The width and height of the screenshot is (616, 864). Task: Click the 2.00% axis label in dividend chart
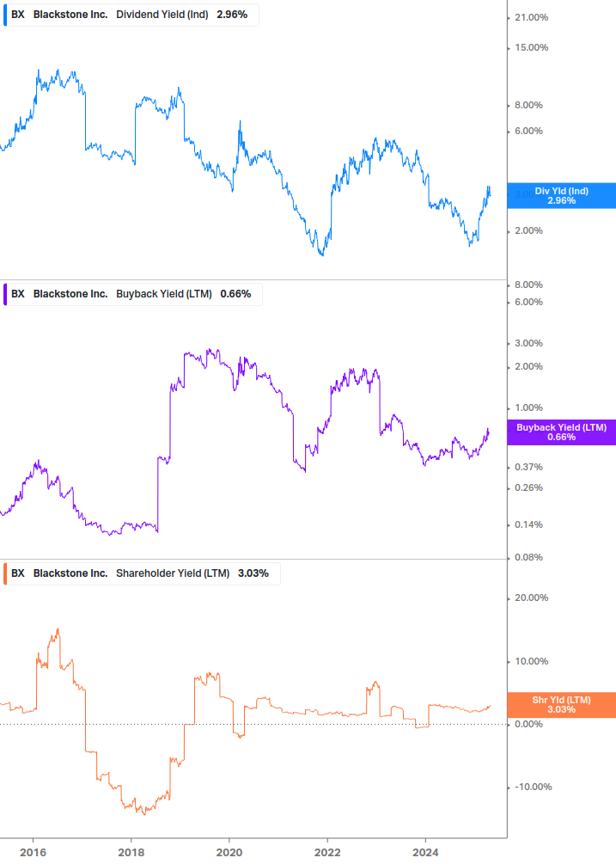tap(528, 230)
